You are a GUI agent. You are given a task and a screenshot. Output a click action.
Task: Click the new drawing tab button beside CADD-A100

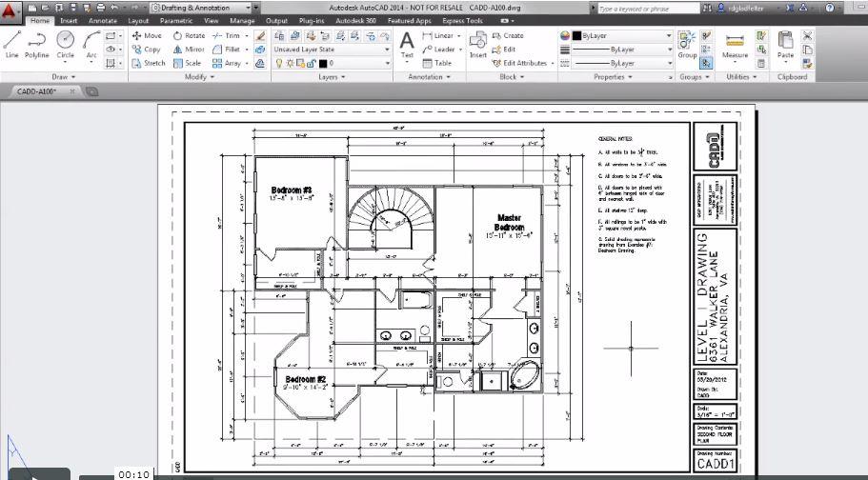91,91
